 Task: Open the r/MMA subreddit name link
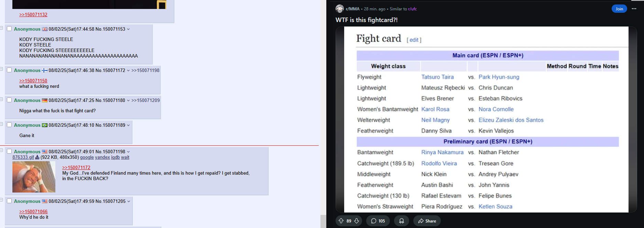tap(352, 9)
